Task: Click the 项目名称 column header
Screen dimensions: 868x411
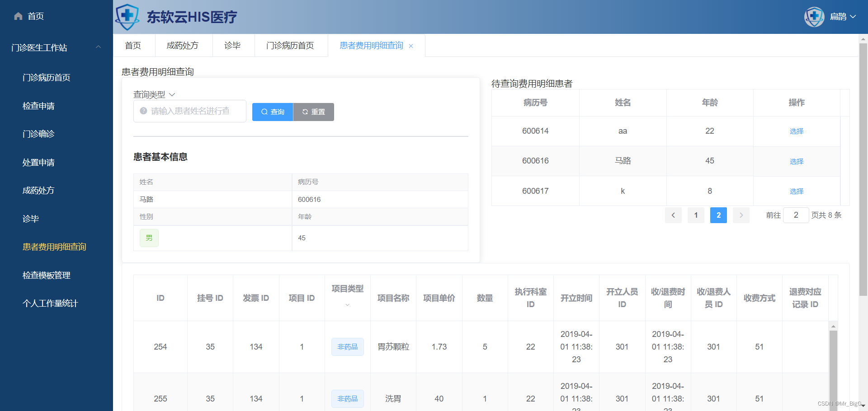Action: pyautogui.click(x=393, y=298)
